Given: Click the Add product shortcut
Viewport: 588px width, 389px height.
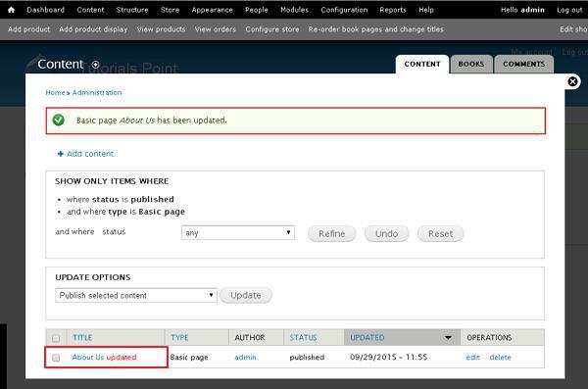Looking at the screenshot, I should pyautogui.click(x=28, y=29).
